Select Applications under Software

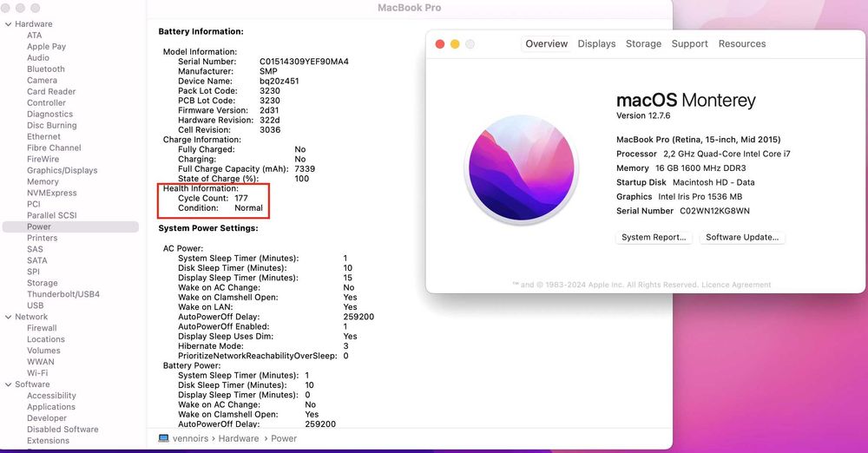pyautogui.click(x=51, y=407)
